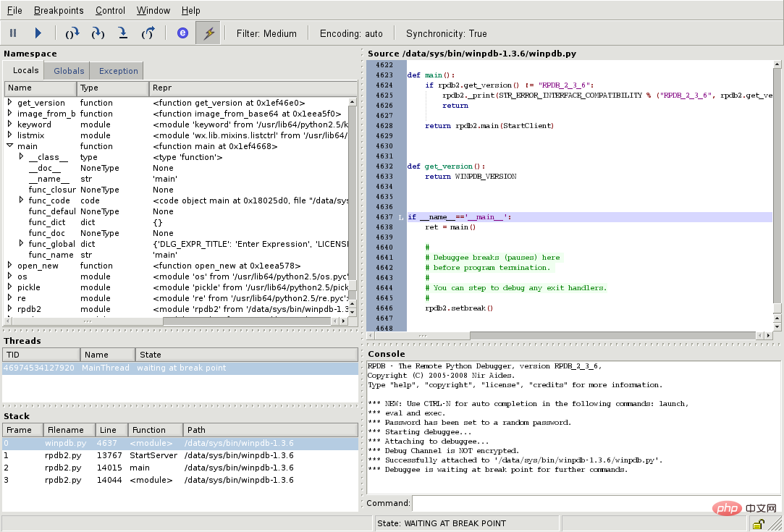Open the Breakpoints menu
Screen dimensions: 784x532
(x=59, y=11)
